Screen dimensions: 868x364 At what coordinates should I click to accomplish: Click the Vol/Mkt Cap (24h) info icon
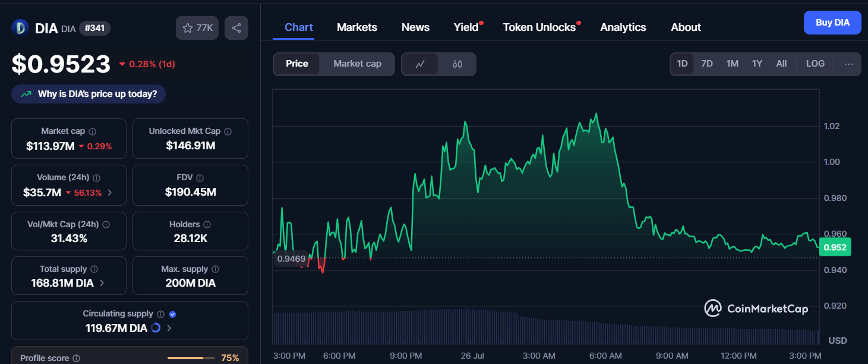pyautogui.click(x=106, y=225)
